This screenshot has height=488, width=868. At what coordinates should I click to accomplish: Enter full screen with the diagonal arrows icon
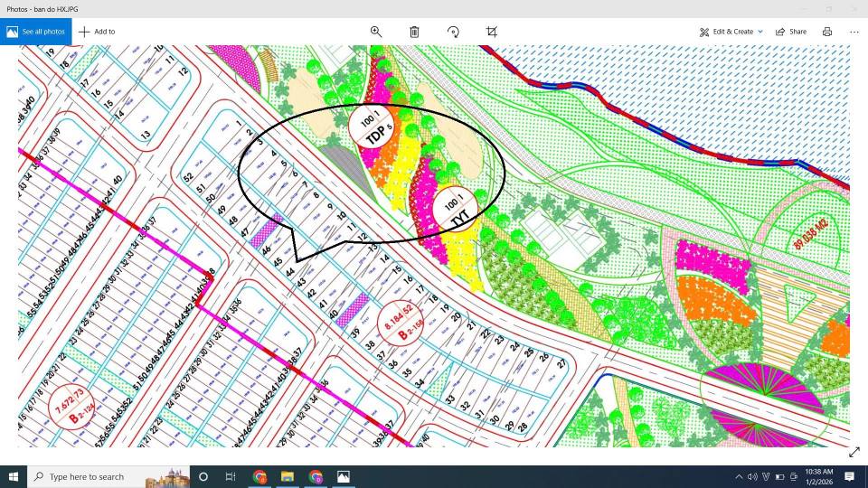854,452
